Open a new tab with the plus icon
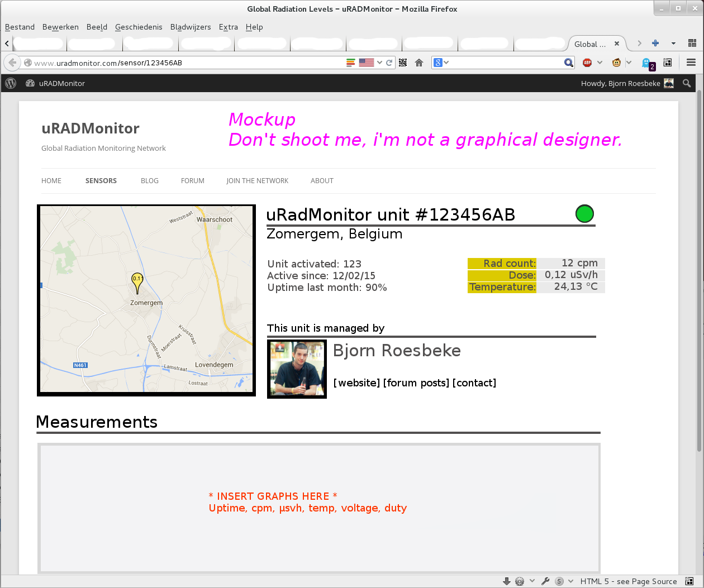Screen dimensions: 704x588 pyautogui.click(x=655, y=44)
